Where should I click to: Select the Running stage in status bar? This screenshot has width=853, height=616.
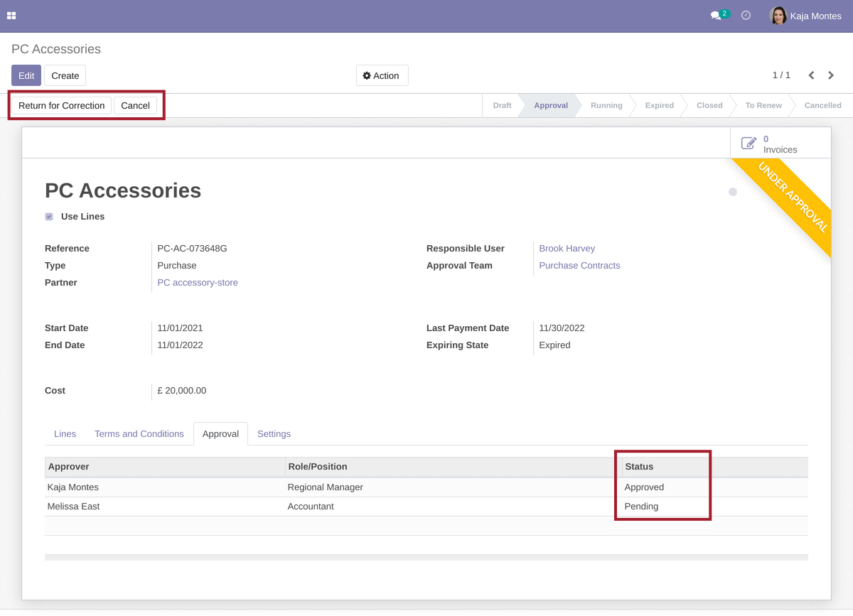tap(606, 105)
